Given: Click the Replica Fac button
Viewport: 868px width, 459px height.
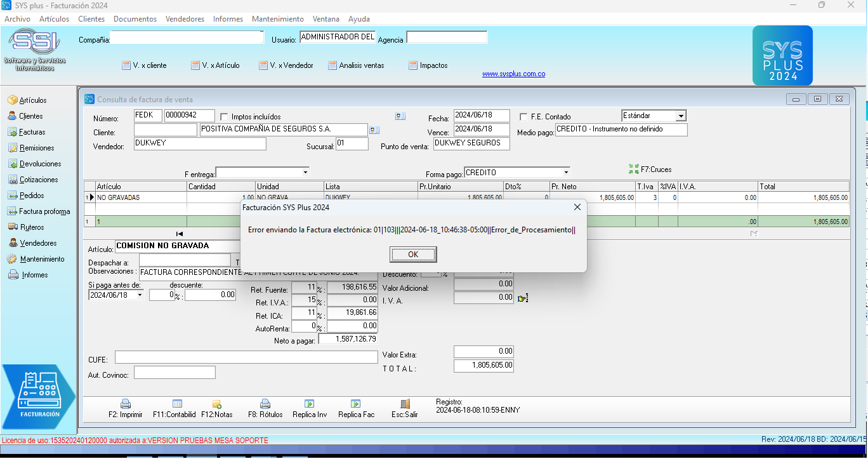Looking at the screenshot, I should pos(356,408).
